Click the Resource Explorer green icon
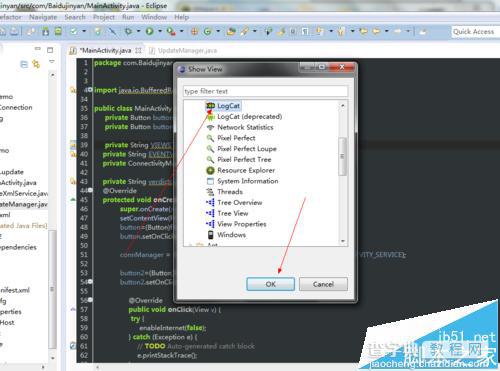Screen dimensions: 500x371 210,170
